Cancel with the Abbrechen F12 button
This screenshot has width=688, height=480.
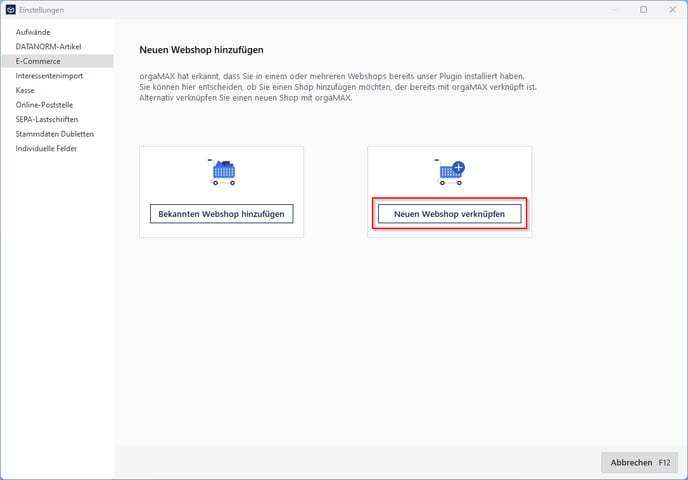(639, 463)
